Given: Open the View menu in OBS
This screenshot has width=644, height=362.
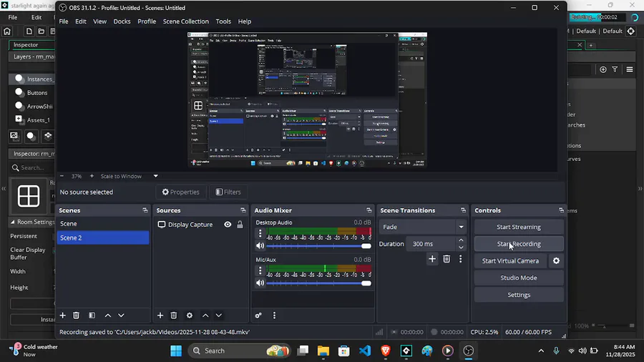Looking at the screenshot, I should [99, 21].
